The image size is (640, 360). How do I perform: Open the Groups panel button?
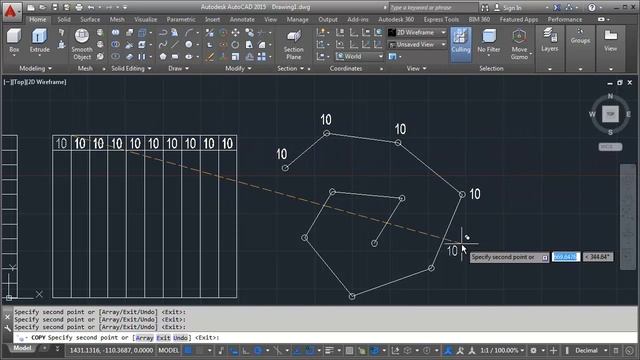[x=580, y=37]
